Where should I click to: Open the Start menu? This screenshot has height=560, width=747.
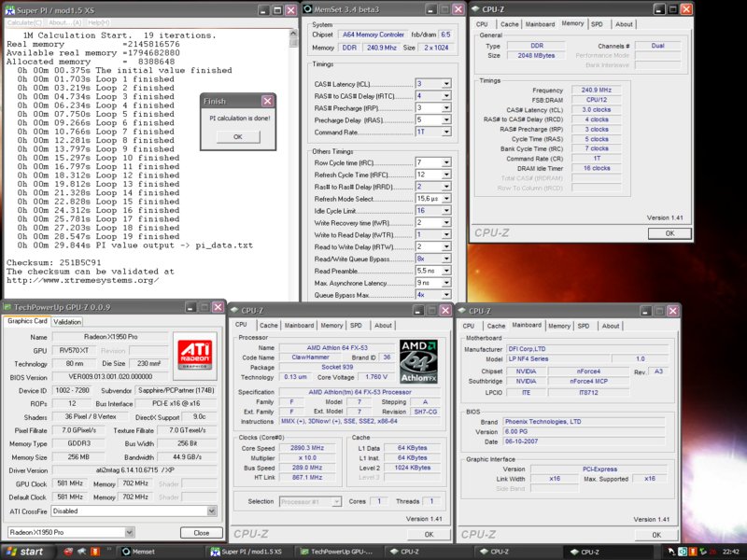tap(26, 552)
